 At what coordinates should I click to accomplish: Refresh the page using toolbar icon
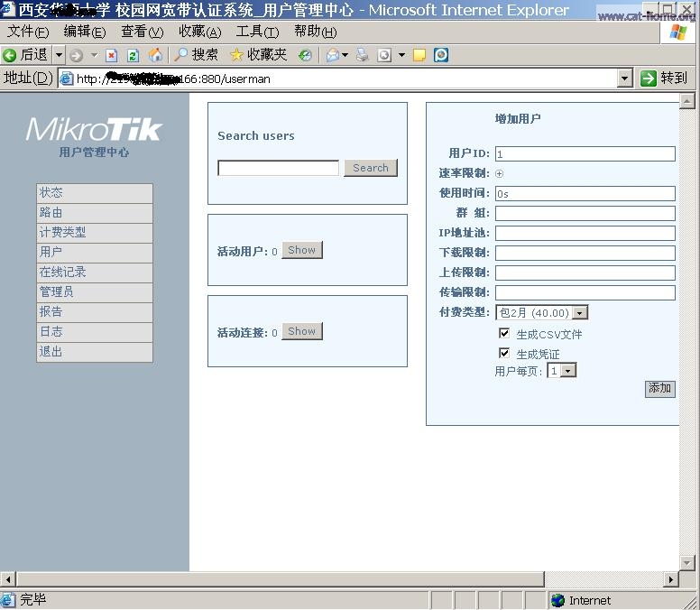[133, 55]
